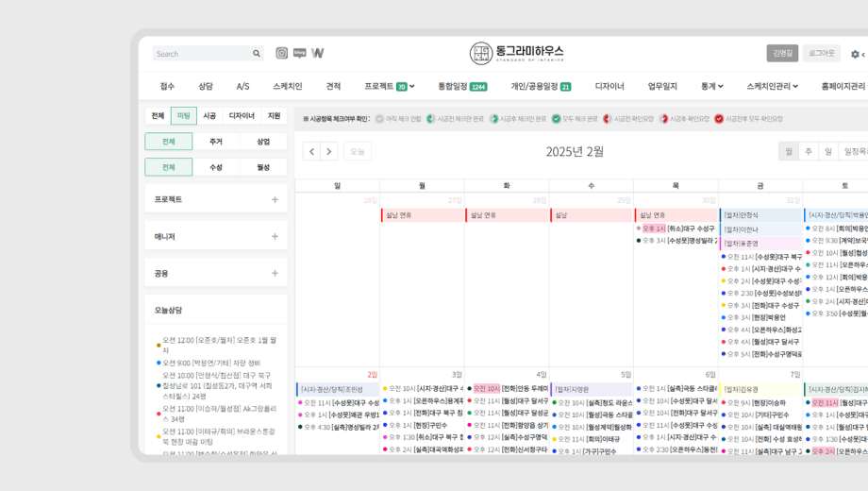Switch to month view 월
Image resolution: width=868 pixels, height=491 pixels.
789,151
